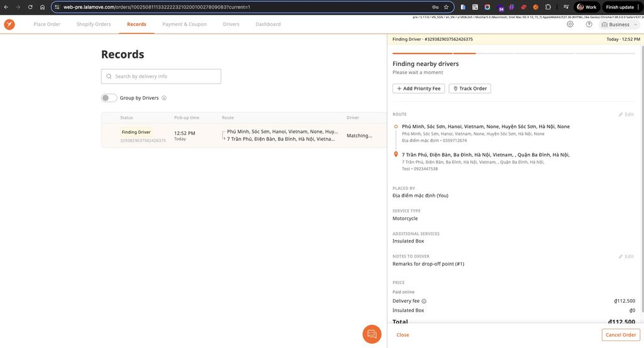Viewport: 644px width, 348px height.
Task: Open the browser extensions puzzle icon
Action: 548,7
